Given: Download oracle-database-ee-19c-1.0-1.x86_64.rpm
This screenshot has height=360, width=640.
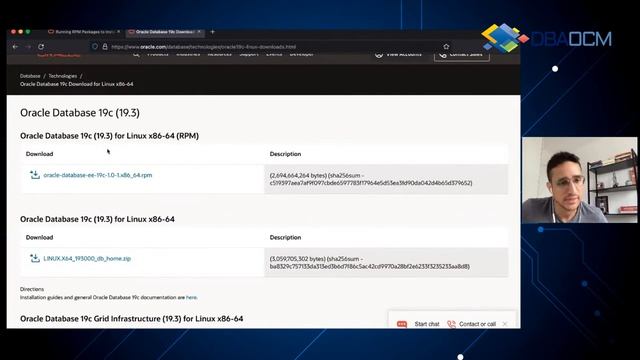Looking at the screenshot, I should point(98,175).
